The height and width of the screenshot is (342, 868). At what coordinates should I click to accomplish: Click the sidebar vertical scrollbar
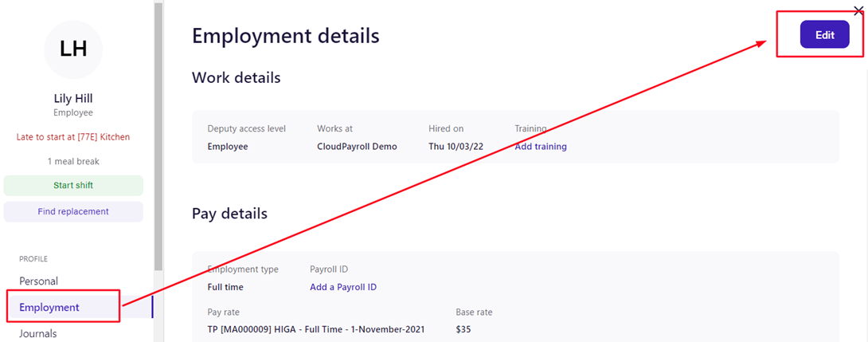[158, 136]
